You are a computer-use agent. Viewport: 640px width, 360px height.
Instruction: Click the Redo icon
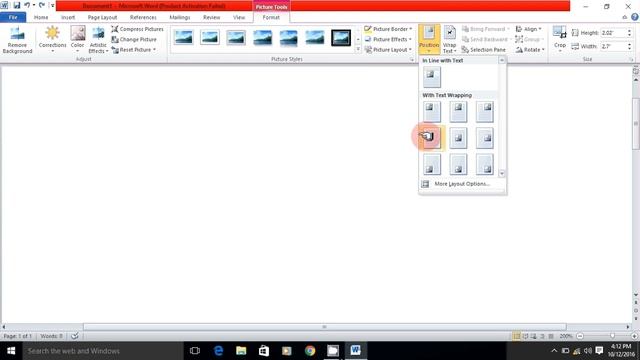[x=42, y=5]
